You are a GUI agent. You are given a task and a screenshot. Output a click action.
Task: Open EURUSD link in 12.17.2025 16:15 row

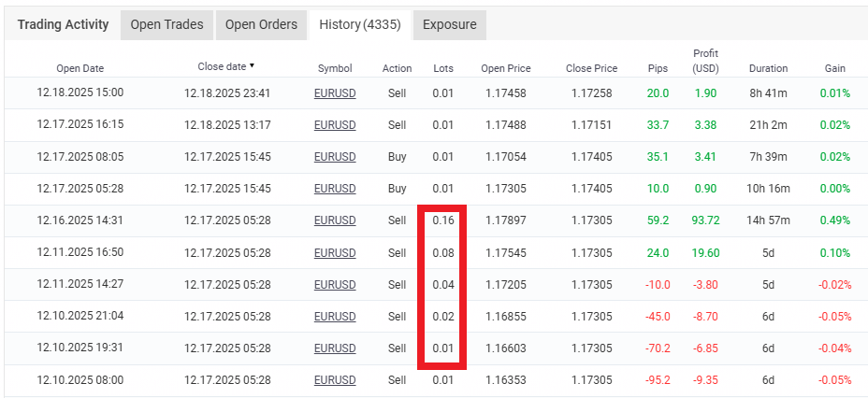click(x=335, y=125)
